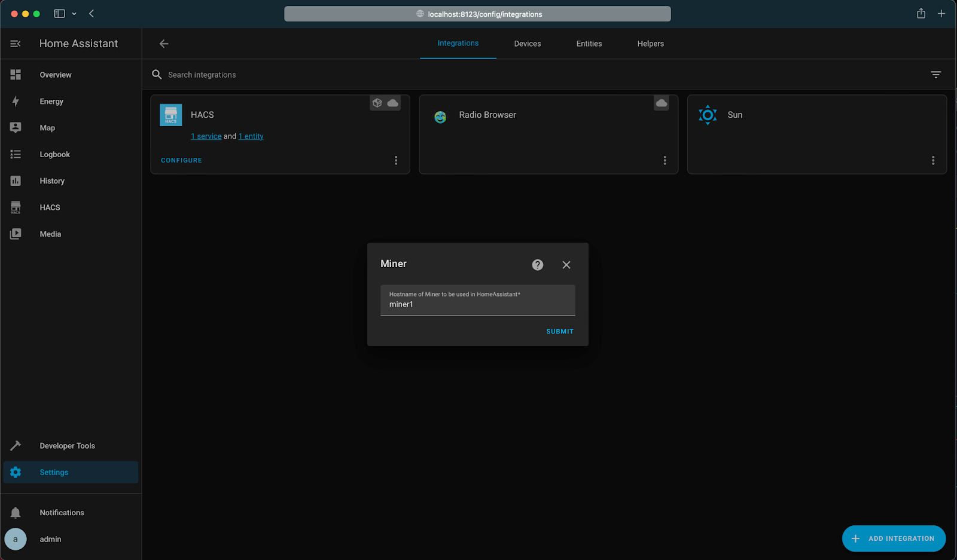957x560 pixels.
Task: Open HACS 1 service link
Action: [206, 136]
